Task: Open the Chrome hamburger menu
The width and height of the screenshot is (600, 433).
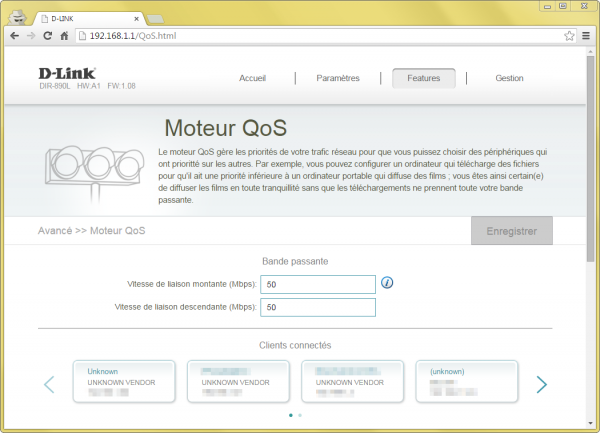Action: 586,35
